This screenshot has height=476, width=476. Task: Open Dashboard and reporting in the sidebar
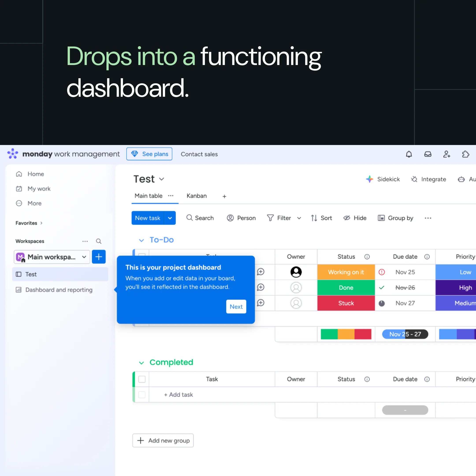[x=59, y=290]
